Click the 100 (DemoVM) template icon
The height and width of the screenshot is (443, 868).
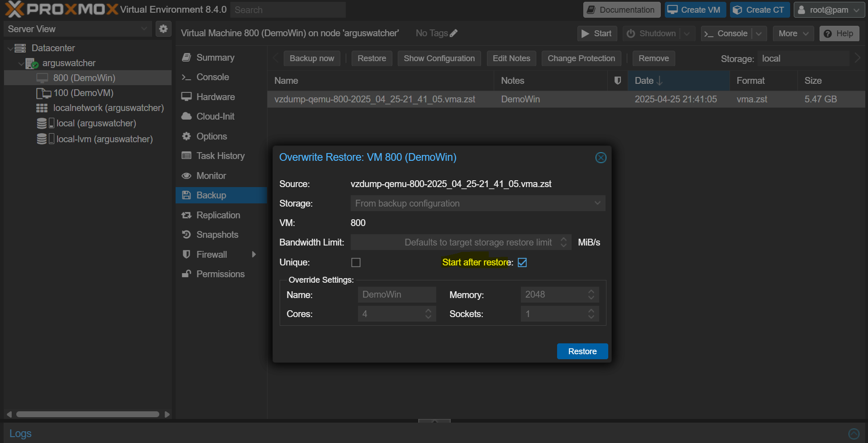coord(43,93)
